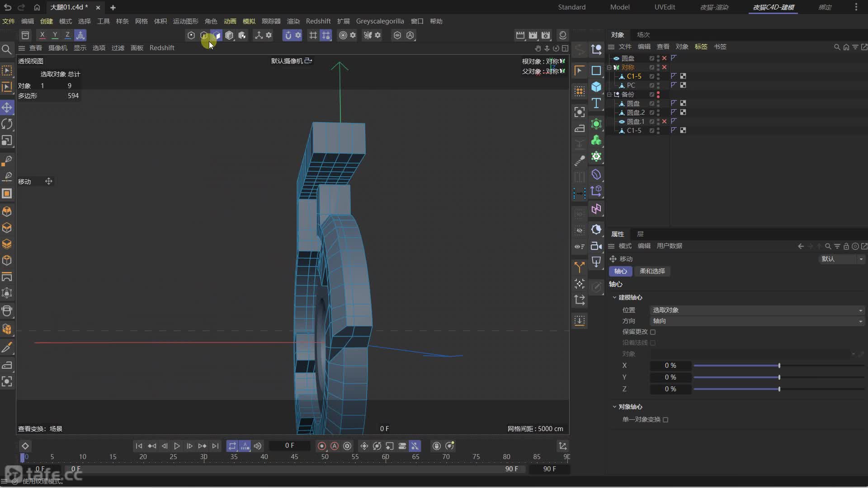Toggle visibility dots of 备份 object
The image size is (868, 488).
658,94
